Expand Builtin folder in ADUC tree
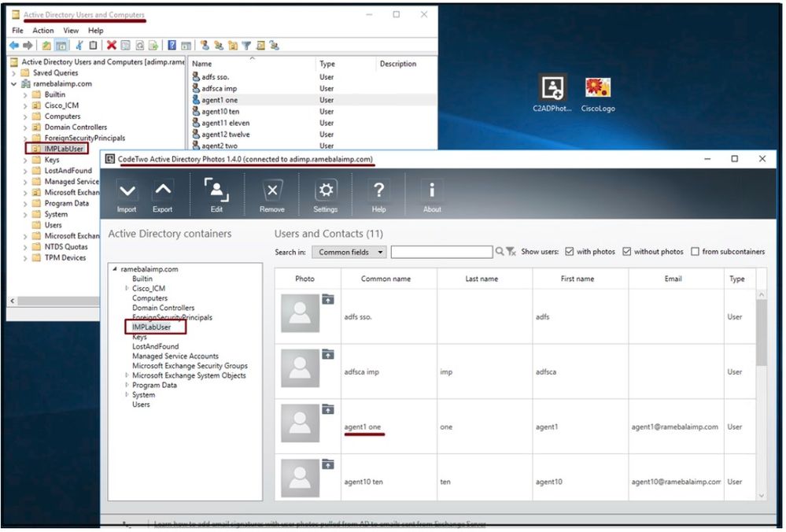The width and height of the screenshot is (786, 532). [25, 94]
